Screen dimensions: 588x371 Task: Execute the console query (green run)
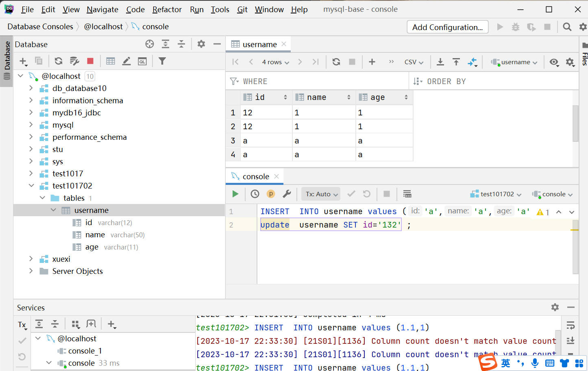(235, 194)
